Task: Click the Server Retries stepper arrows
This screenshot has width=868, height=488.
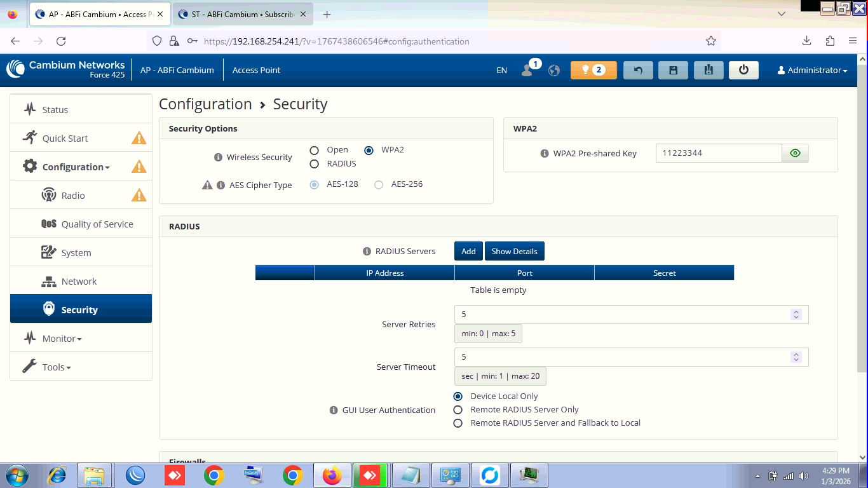Action: point(796,315)
